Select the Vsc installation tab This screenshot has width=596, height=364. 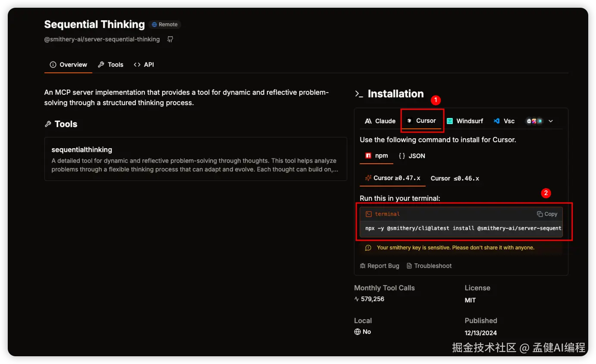(x=504, y=121)
